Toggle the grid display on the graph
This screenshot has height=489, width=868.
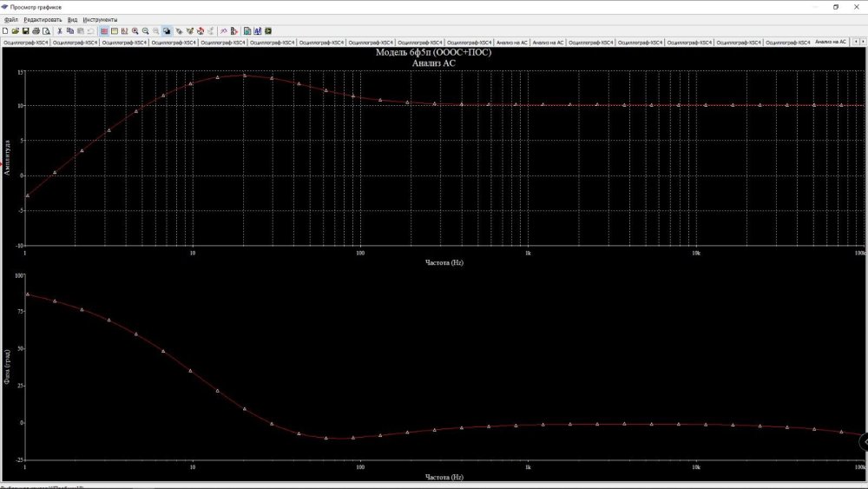click(x=104, y=30)
